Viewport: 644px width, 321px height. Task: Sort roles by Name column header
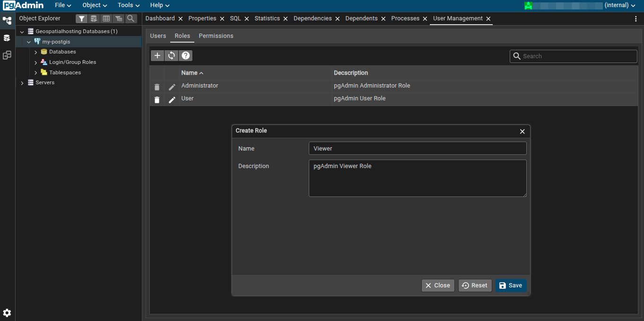click(x=190, y=73)
